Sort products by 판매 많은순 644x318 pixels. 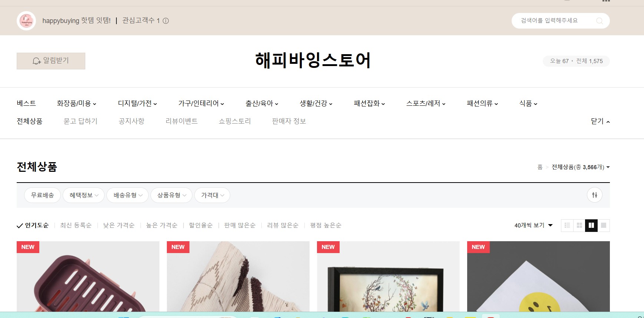240,225
